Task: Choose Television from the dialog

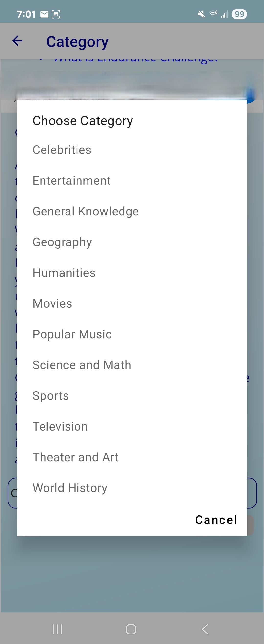Action: click(x=132, y=427)
